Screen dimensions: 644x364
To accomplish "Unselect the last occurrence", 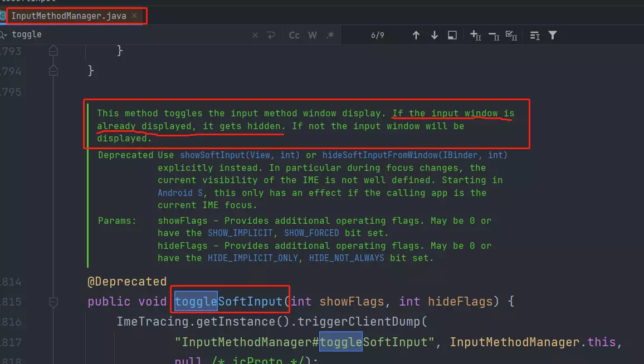I will pyautogui.click(x=494, y=35).
